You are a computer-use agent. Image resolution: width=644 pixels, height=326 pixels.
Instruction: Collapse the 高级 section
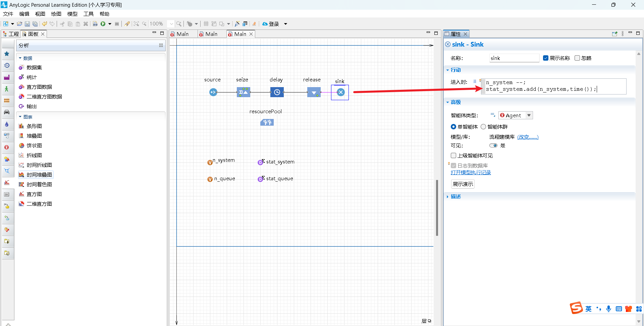[448, 102]
